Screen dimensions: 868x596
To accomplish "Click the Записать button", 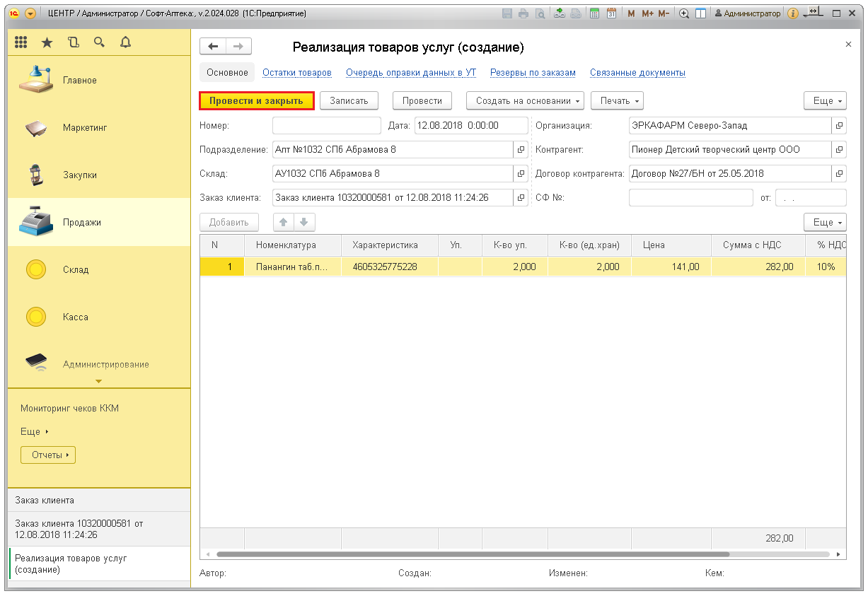I will (349, 101).
